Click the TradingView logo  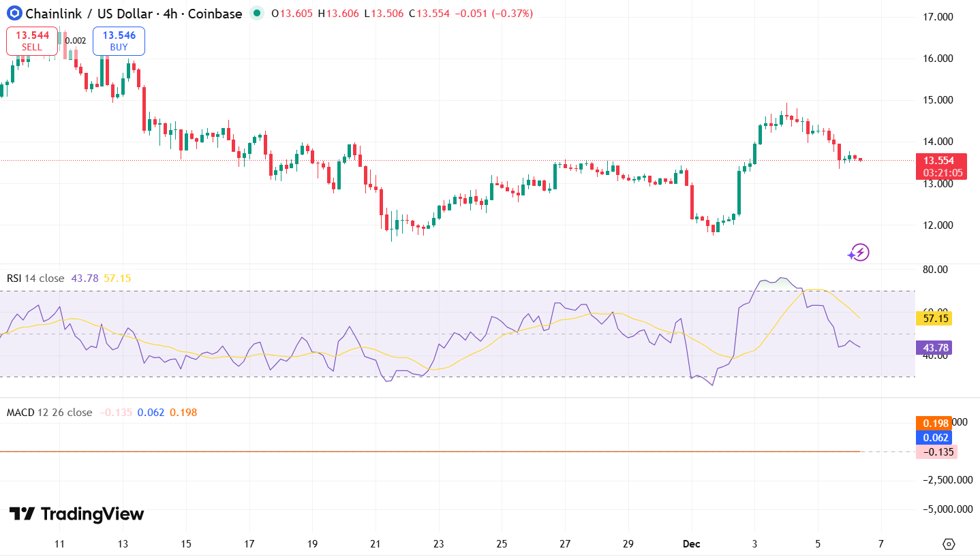pos(75,515)
